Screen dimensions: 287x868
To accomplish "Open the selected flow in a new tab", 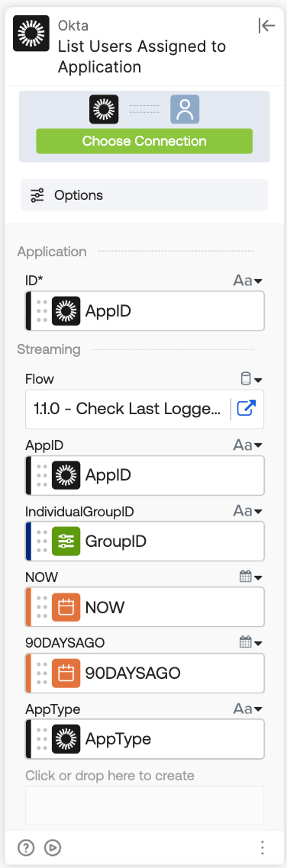I will click(246, 409).
